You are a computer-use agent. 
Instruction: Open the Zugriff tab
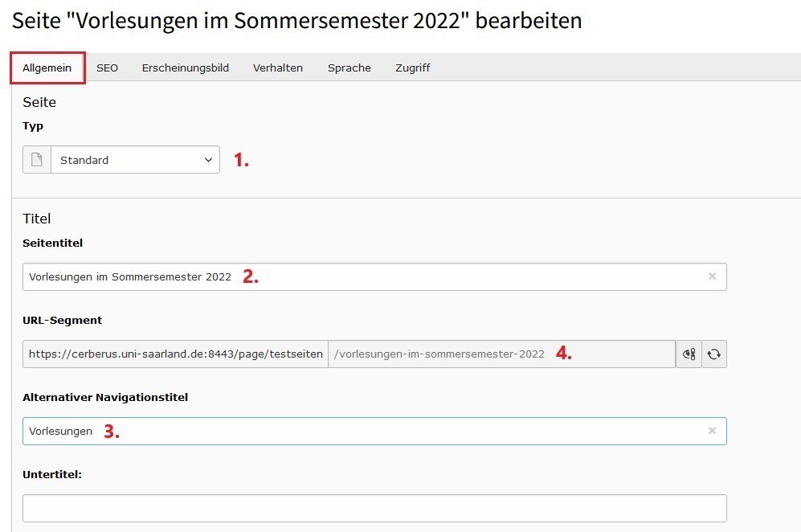pyautogui.click(x=413, y=68)
